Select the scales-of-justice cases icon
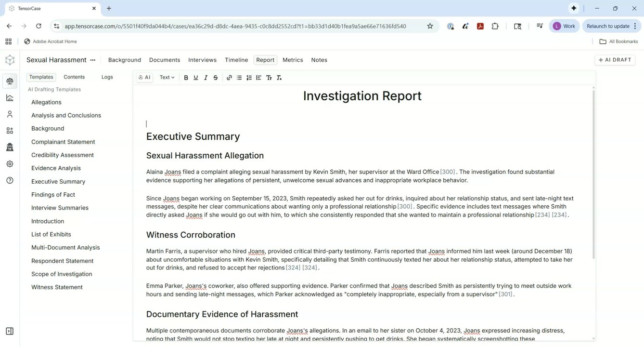The width and height of the screenshot is (644, 347). 10,81
